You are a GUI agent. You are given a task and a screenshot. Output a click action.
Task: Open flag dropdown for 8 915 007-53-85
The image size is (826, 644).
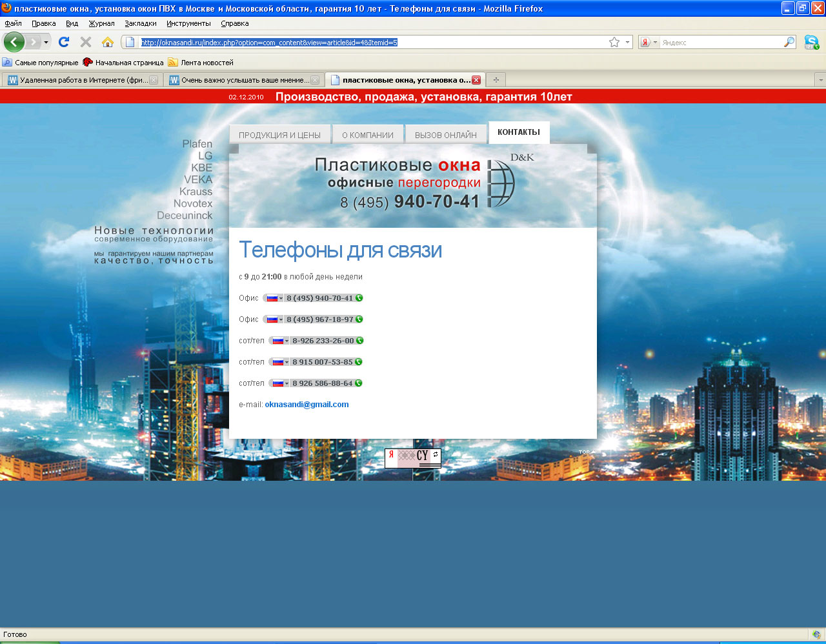tap(279, 362)
